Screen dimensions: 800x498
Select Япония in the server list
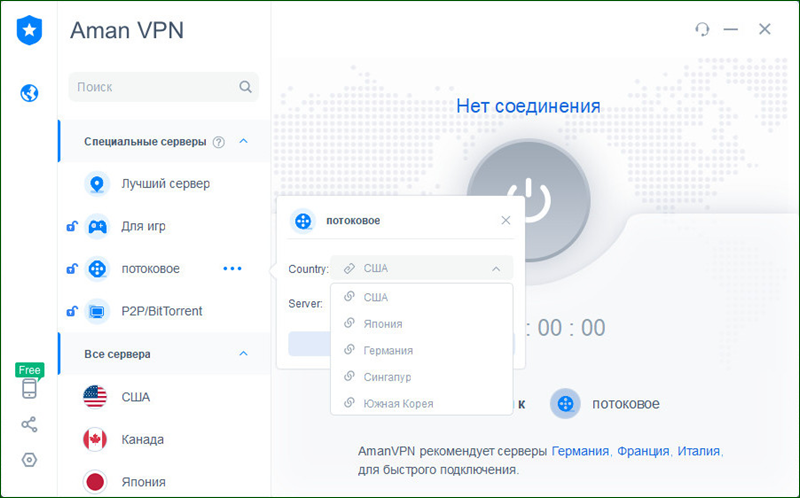tap(165, 482)
